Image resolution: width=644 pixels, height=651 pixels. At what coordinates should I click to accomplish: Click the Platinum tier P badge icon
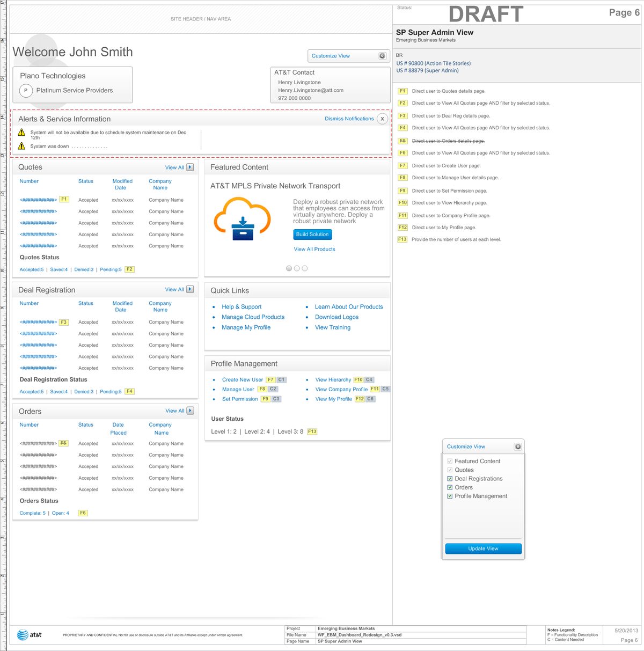tap(26, 91)
